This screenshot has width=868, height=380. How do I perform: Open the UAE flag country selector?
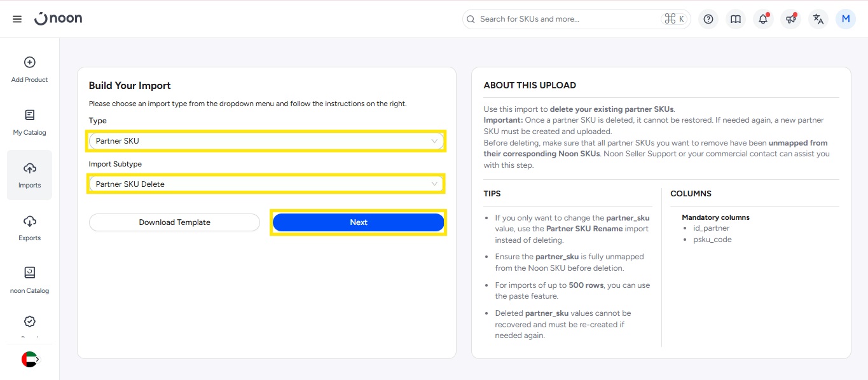[30, 360]
